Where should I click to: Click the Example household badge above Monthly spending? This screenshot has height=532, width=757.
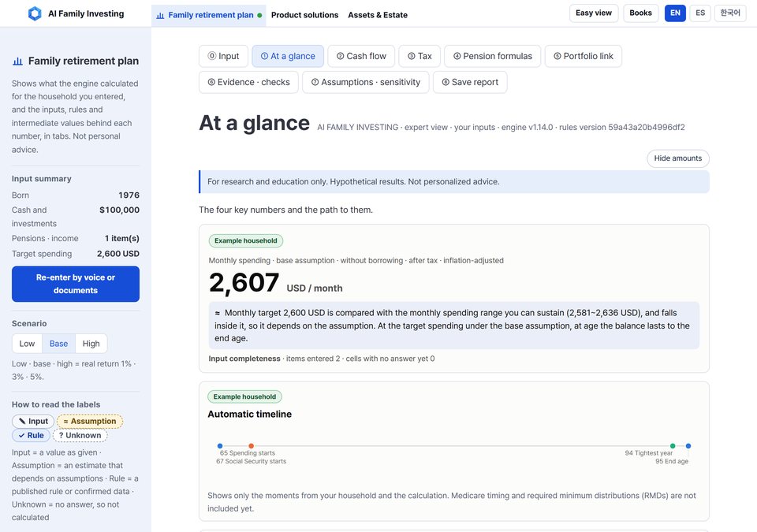tap(246, 241)
